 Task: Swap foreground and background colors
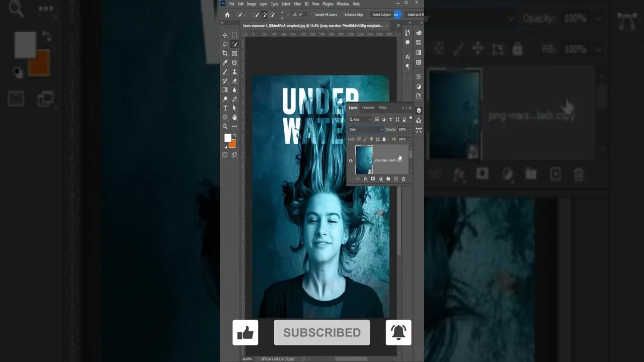coord(233,135)
